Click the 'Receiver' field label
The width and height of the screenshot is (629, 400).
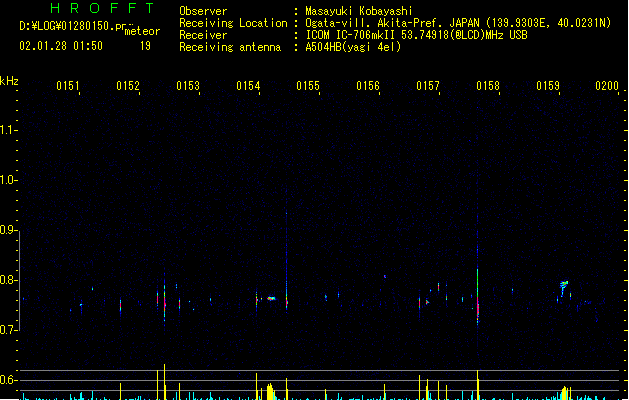pos(203,35)
